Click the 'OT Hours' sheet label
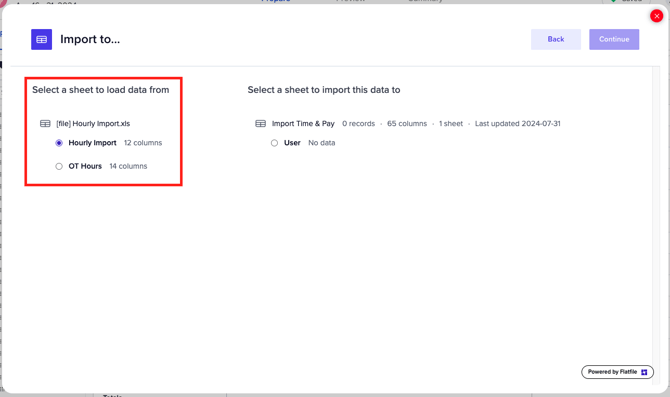This screenshot has height=397, width=670. tap(85, 166)
